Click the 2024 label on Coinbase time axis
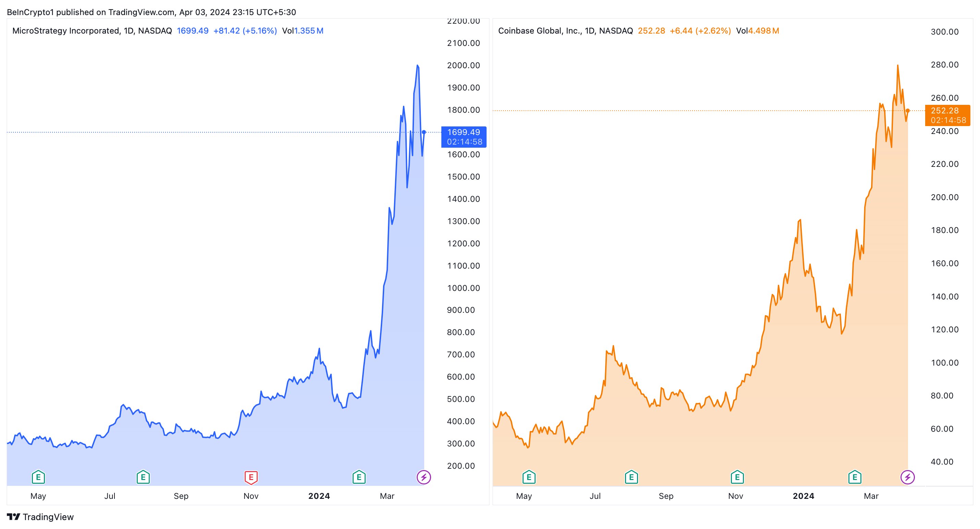 [x=803, y=496]
